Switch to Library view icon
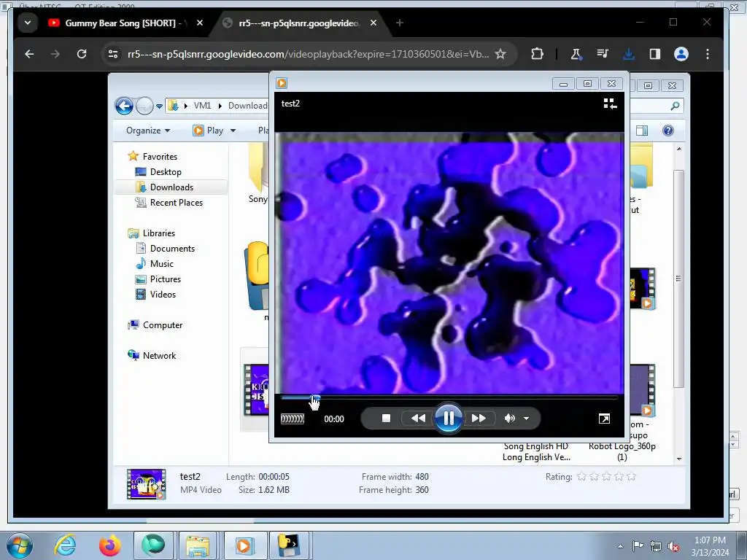This screenshot has height=560, width=747. (611, 104)
